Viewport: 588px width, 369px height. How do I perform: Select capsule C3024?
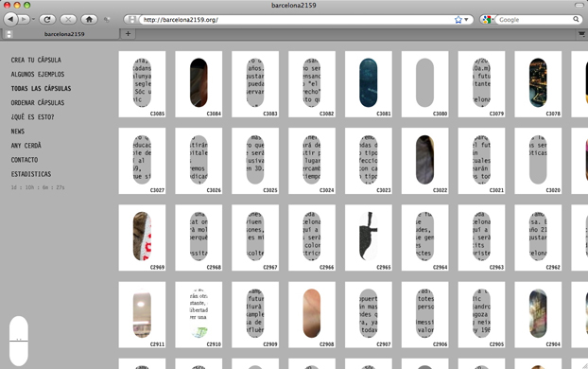(312, 161)
